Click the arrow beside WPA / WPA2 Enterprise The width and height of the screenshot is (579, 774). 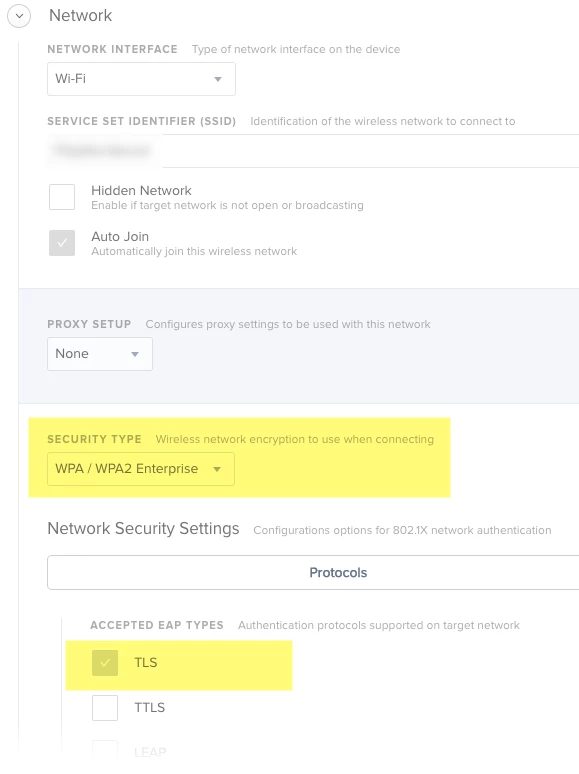(217, 469)
